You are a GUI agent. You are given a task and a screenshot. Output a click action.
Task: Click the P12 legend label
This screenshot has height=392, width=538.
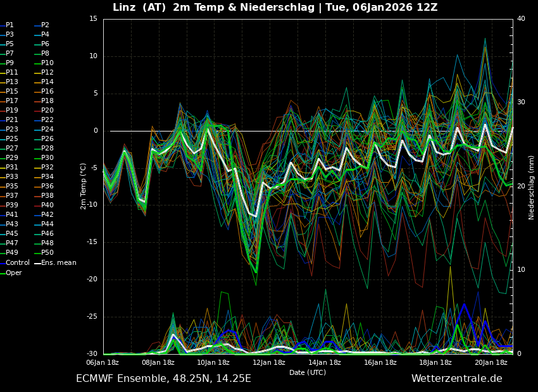pyautogui.click(x=47, y=73)
